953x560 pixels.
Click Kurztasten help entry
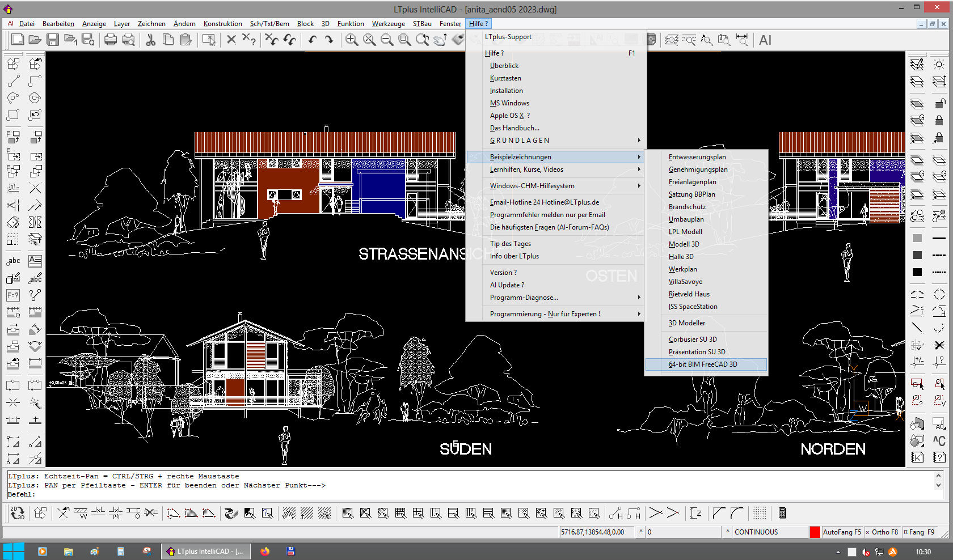[x=555, y=78]
